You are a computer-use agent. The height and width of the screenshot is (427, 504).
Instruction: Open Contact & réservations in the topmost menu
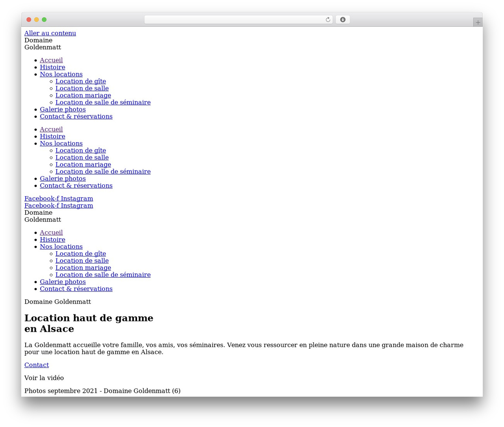pos(76,117)
